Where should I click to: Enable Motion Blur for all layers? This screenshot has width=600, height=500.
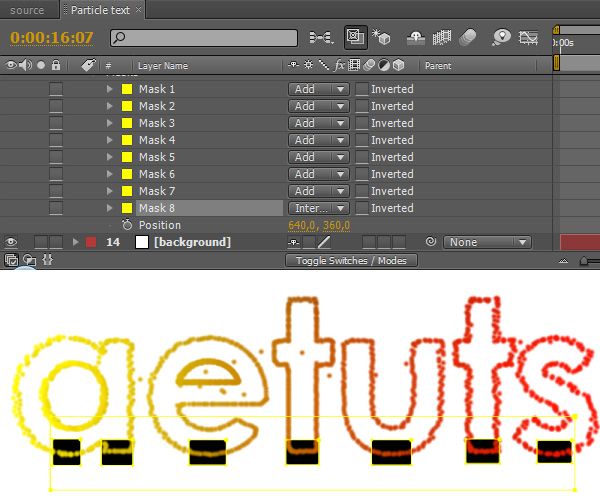pos(467,37)
